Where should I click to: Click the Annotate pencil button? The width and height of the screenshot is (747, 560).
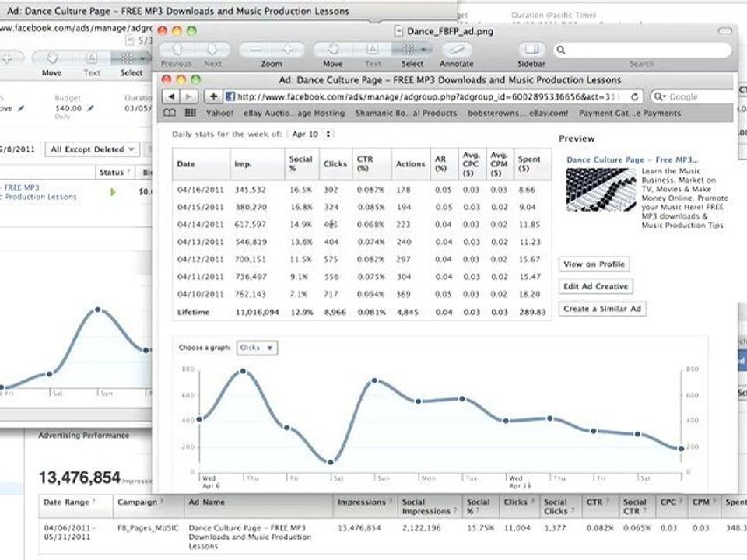click(457, 49)
